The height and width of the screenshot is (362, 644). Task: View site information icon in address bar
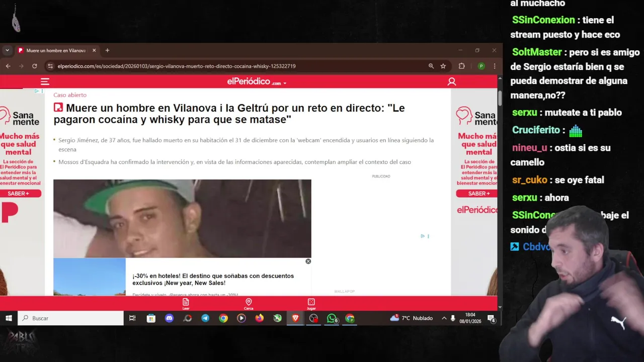pos(50,66)
